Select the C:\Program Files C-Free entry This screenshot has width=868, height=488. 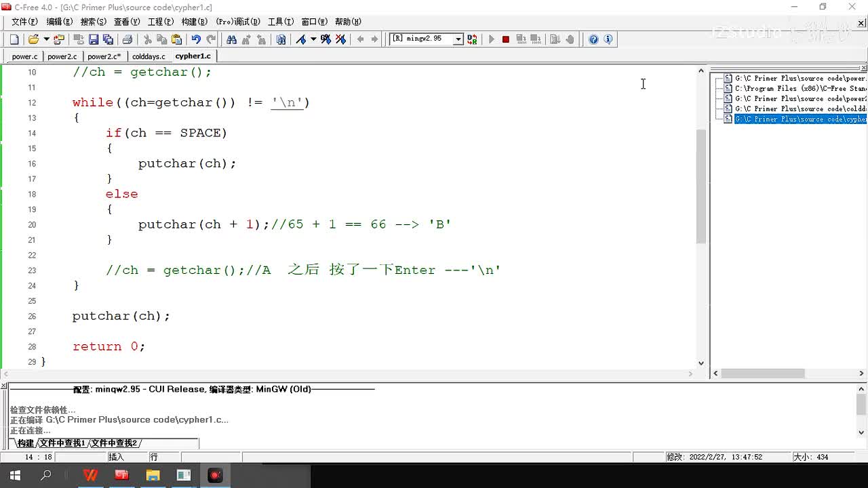pyautogui.click(x=800, y=89)
